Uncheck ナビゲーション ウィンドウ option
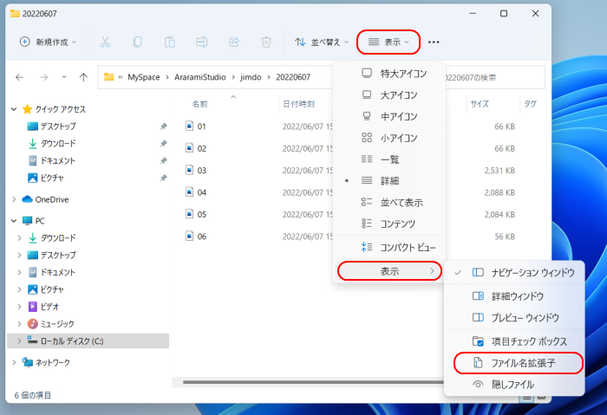607x415 pixels. click(514, 273)
